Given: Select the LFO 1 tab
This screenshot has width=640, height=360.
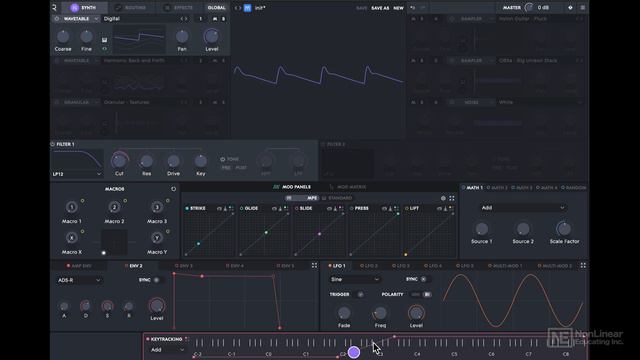Looking at the screenshot, I should pyautogui.click(x=337, y=266).
